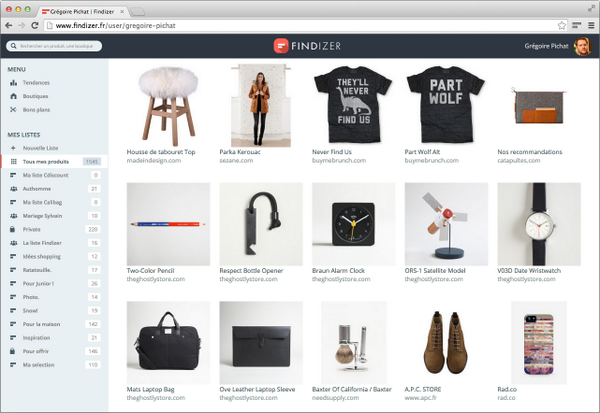Click the browser forward arrow
Image resolution: width=600 pixels, height=413 pixels.
(x=22, y=25)
